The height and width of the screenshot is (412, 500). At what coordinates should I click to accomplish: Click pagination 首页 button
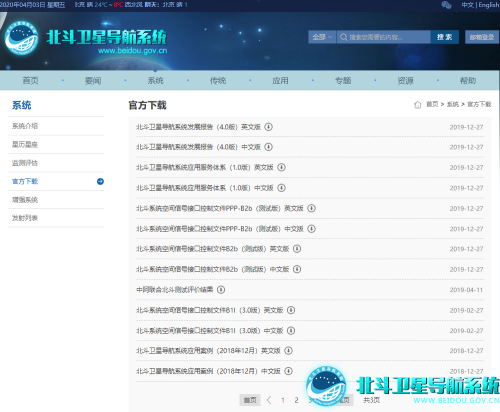(x=250, y=400)
